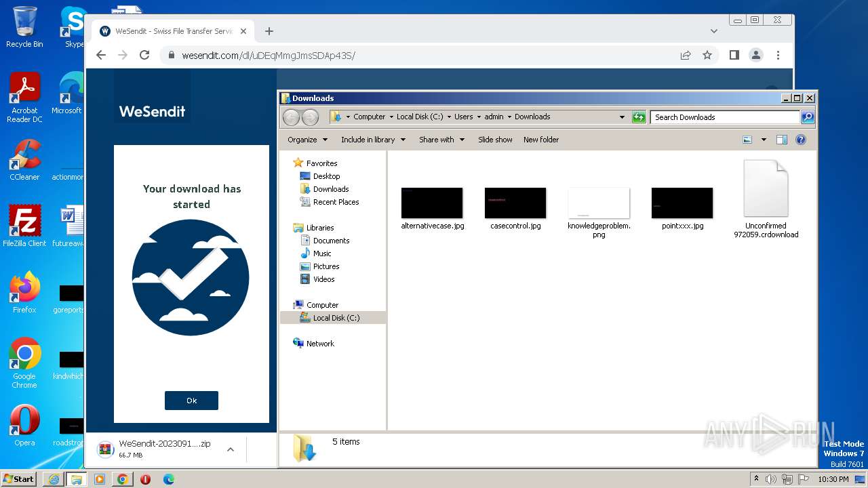The width and height of the screenshot is (868, 488).
Task: Select knowledgeproblem.png thumbnail
Action: point(599,203)
